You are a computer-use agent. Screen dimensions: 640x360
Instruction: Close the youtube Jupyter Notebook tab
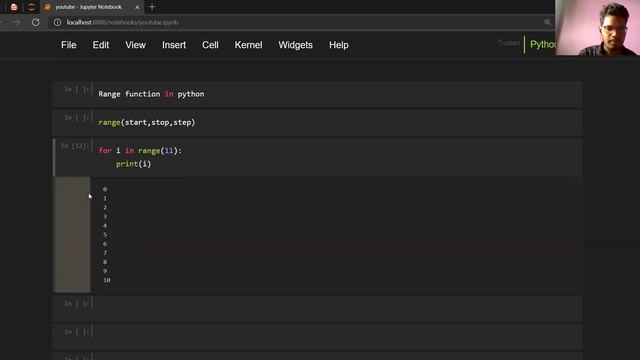137,7
